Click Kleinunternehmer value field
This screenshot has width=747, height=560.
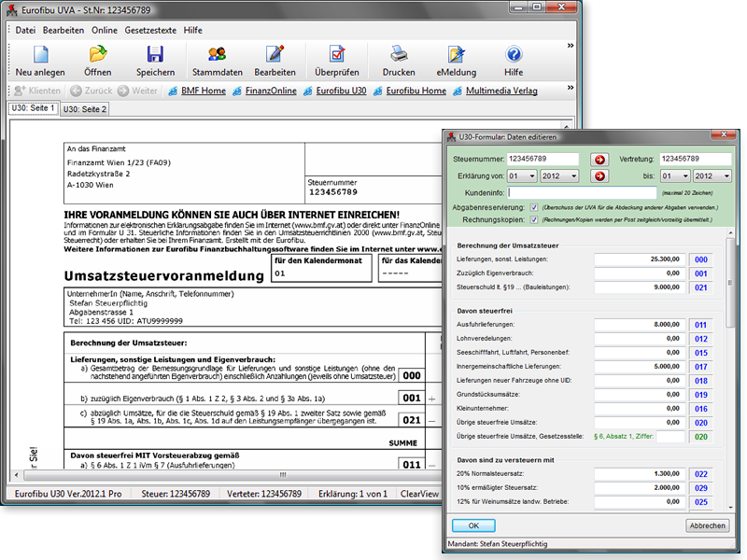pos(640,409)
